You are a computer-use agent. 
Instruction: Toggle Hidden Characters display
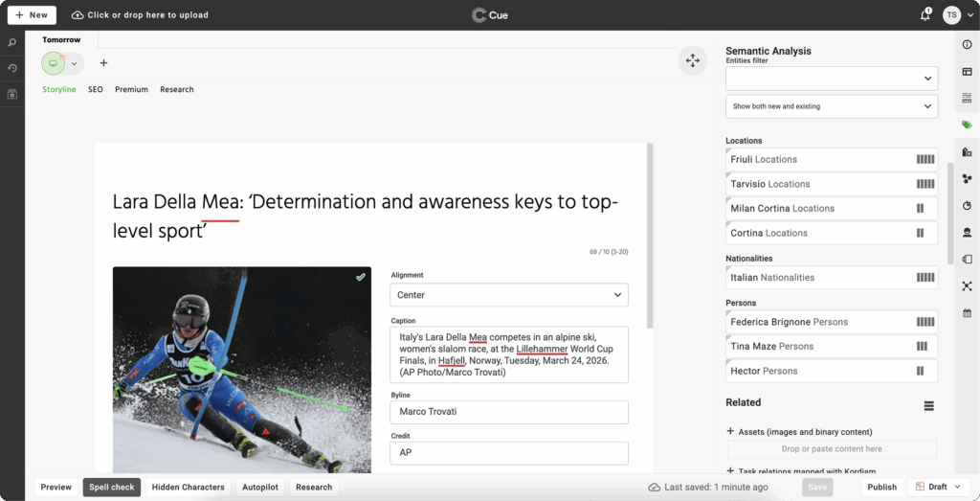point(189,487)
